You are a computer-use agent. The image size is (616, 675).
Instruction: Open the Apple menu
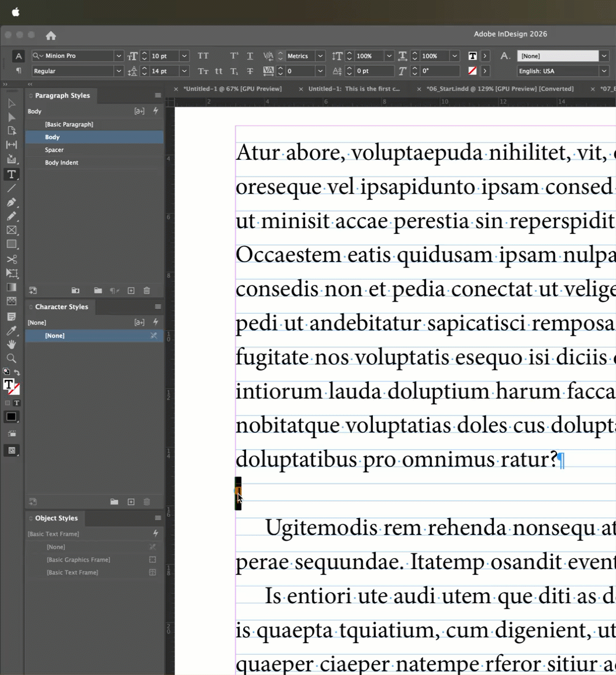click(16, 12)
